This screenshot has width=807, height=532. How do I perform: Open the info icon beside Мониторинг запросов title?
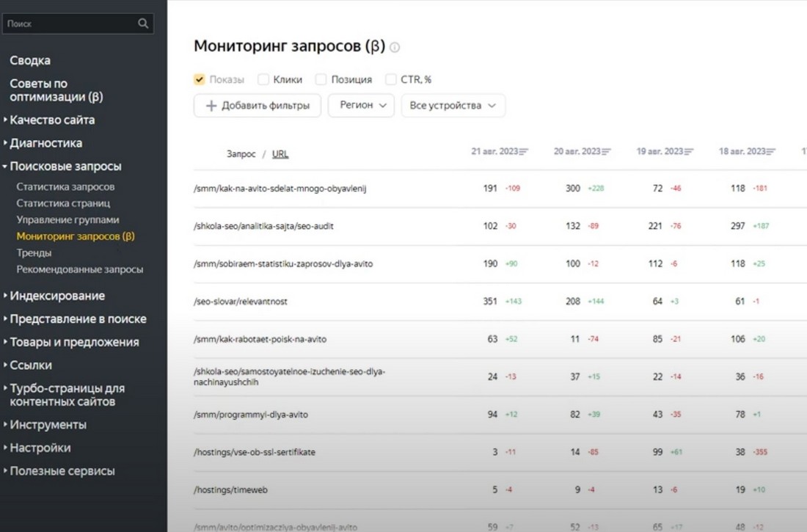point(396,47)
